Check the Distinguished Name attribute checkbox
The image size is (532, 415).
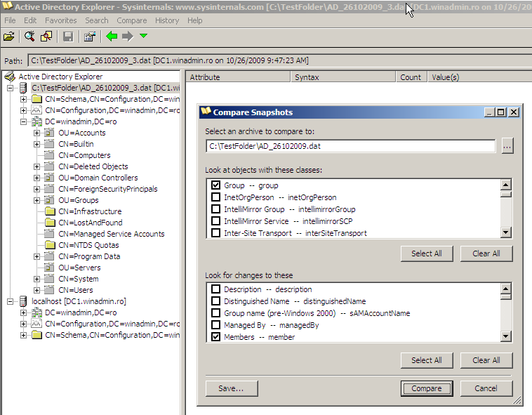215,301
